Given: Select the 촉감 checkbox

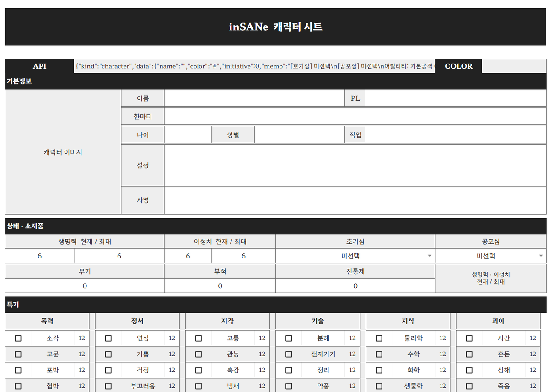Looking at the screenshot, I should pos(199,370).
